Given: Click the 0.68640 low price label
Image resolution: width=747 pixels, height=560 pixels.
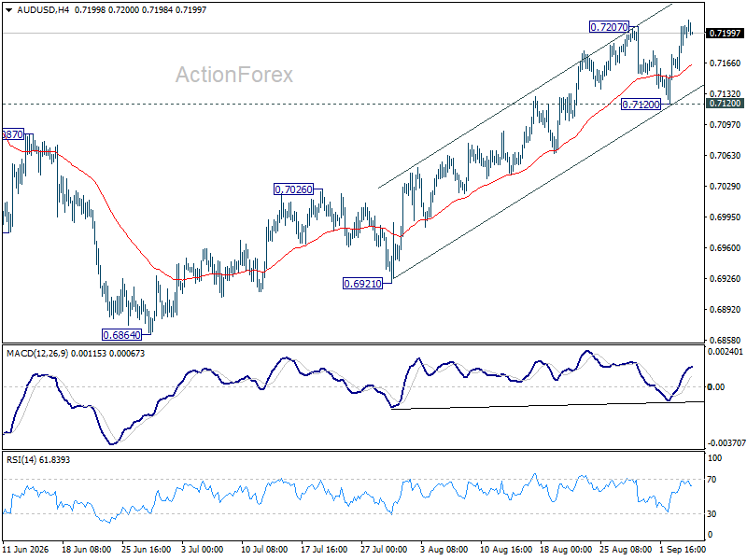Looking at the screenshot, I should (122, 335).
